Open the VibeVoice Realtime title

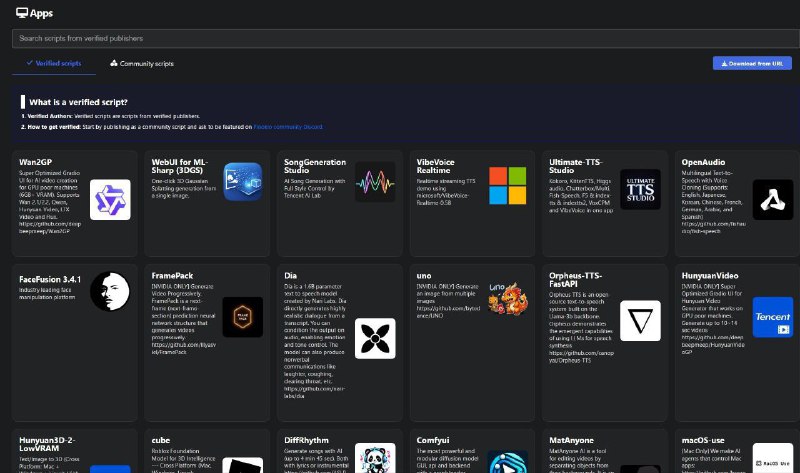coord(435,166)
